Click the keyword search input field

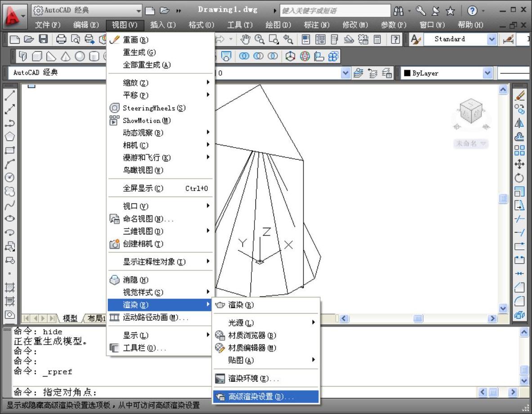(x=335, y=10)
